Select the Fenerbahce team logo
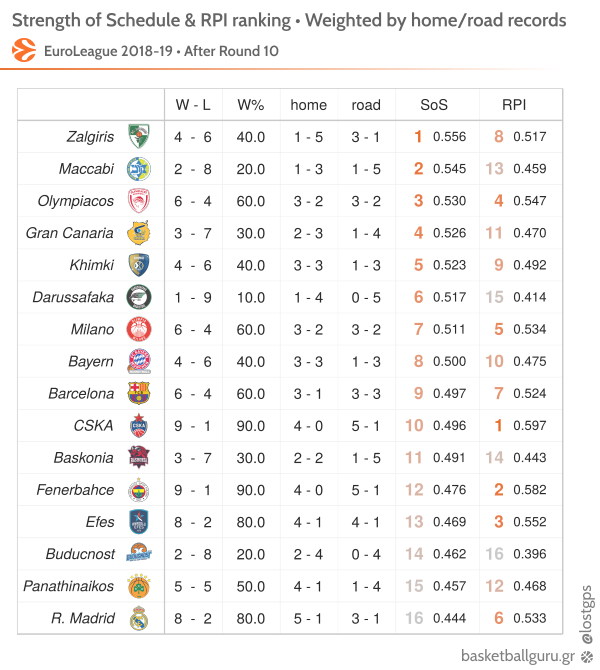The height and width of the screenshot is (670, 600). [x=139, y=490]
